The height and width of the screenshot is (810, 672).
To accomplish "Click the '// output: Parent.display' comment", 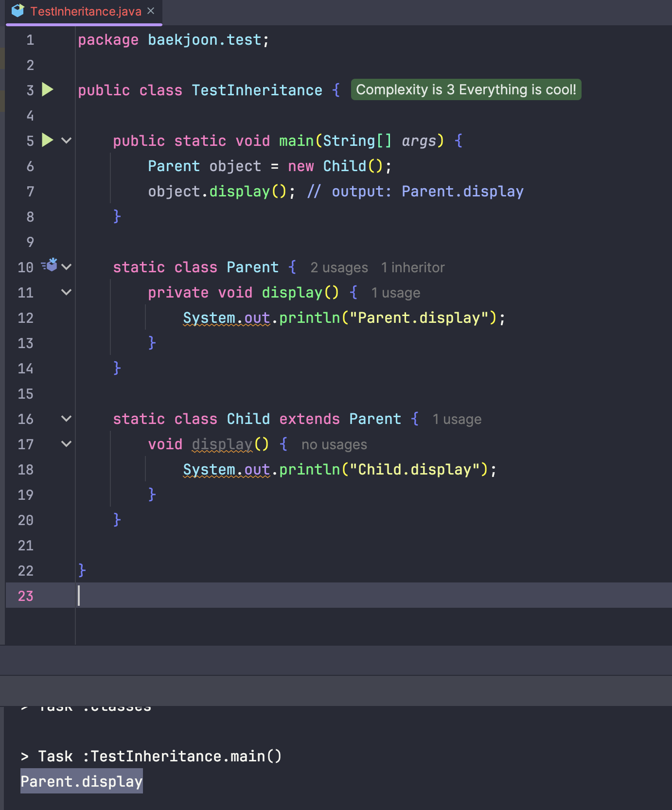I will click(416, 191).
